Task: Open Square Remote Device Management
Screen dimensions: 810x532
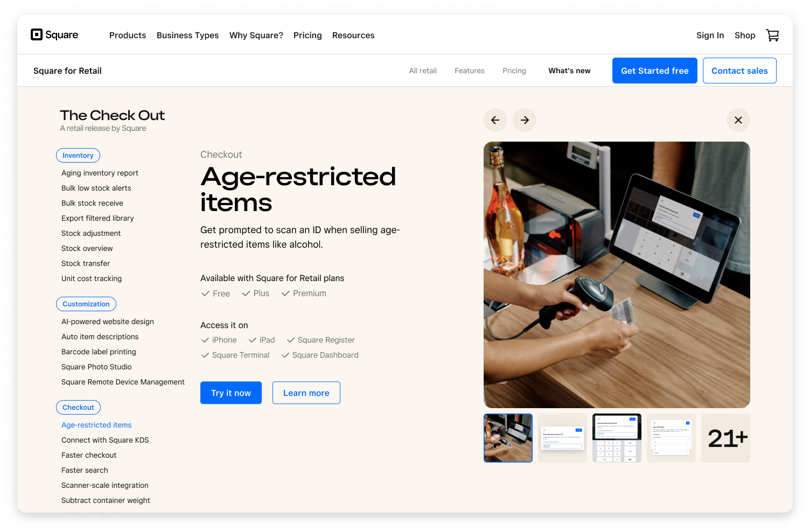Action: [x=123, y=382]
